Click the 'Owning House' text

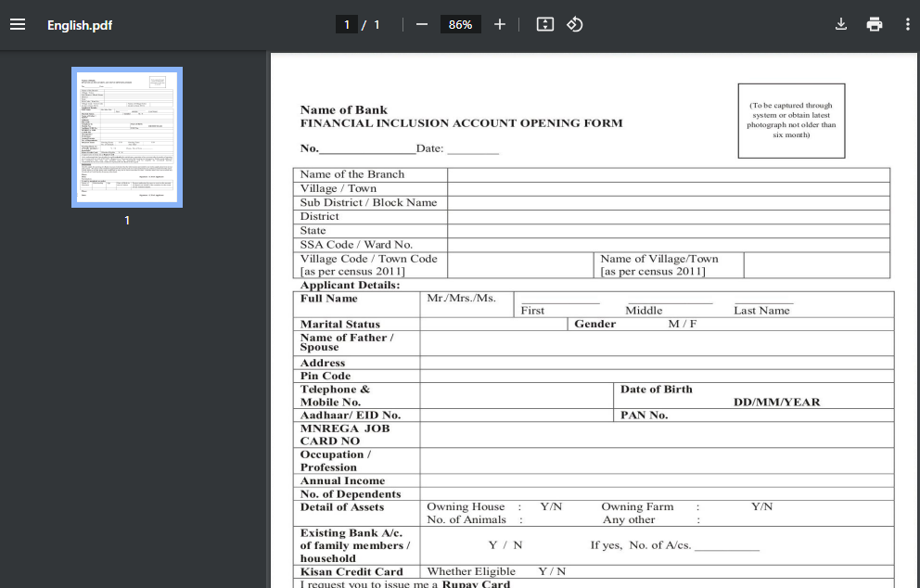(x=466, y=507)
